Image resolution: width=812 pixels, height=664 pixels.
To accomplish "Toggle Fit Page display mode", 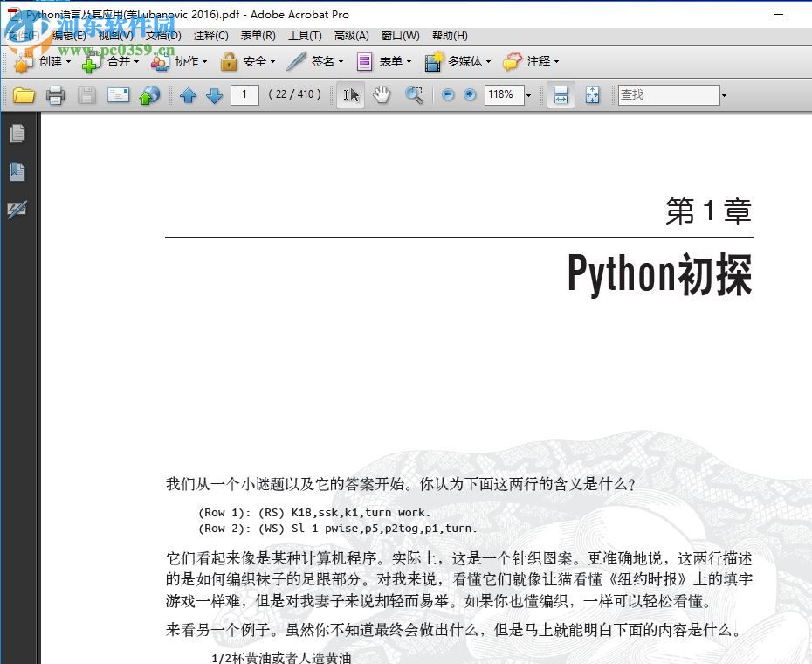I will [593, 95].
